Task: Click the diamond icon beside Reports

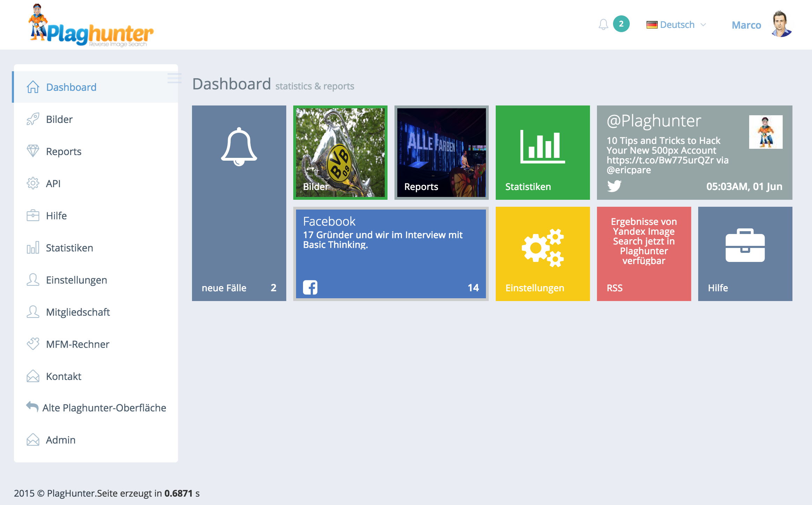Action: (x=33, y=151)
